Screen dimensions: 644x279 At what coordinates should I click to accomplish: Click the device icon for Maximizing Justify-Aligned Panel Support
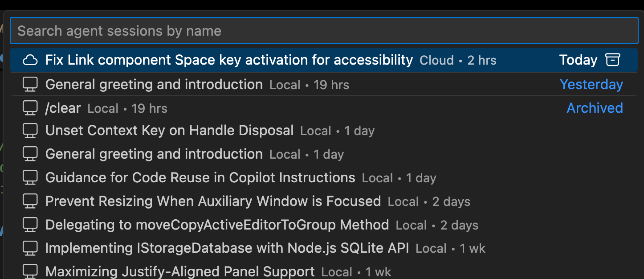(30, 271)
